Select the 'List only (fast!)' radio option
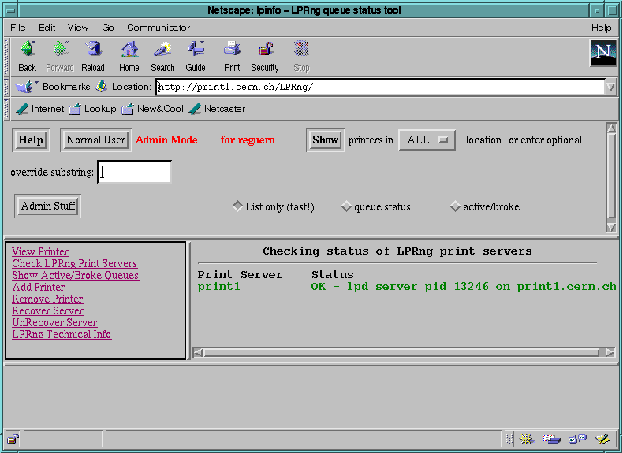The width and height of the screenshot is (622, 453). [x=237, y=206]
